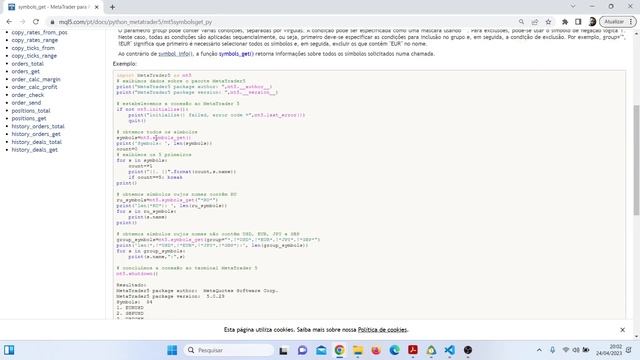Open a new browser tab
The image size is (640, 360).
click(x=112, y=7)
